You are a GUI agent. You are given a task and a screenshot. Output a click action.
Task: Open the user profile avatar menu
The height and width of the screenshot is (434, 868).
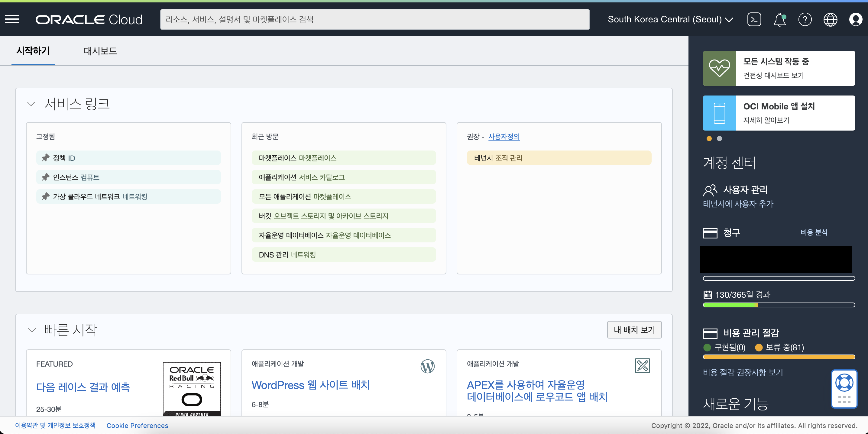point(856,20)
